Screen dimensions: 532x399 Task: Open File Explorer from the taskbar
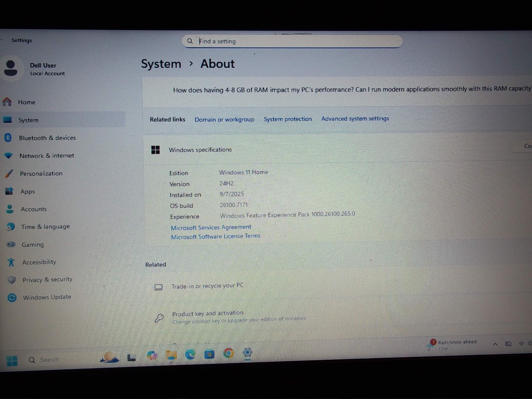(172, 355)
